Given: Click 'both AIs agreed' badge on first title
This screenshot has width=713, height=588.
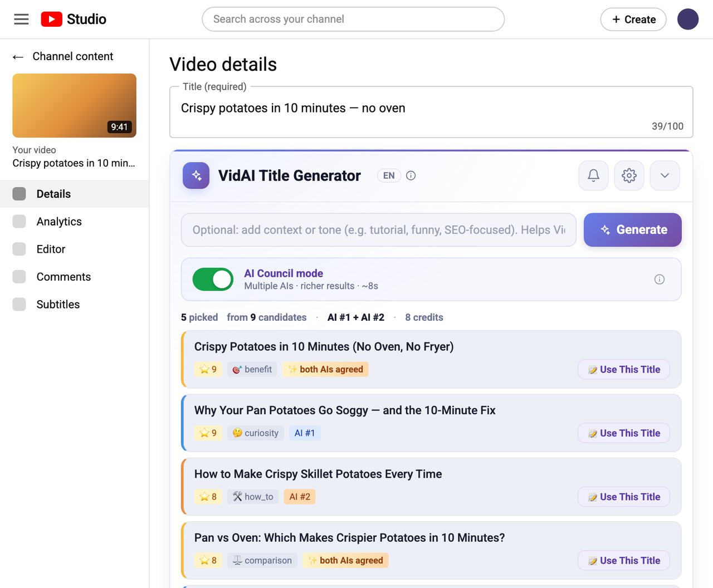Looking at the screenshot, I should (x=326, y=369).
